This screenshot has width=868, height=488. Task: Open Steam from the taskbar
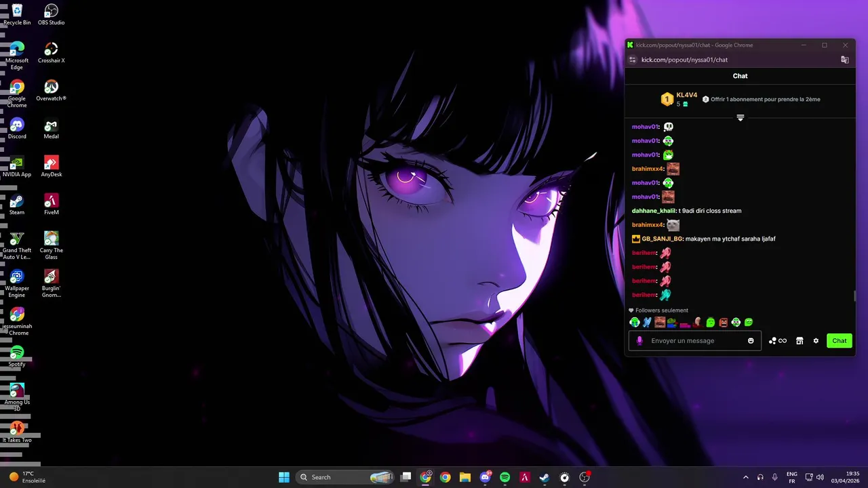(545, 477)
